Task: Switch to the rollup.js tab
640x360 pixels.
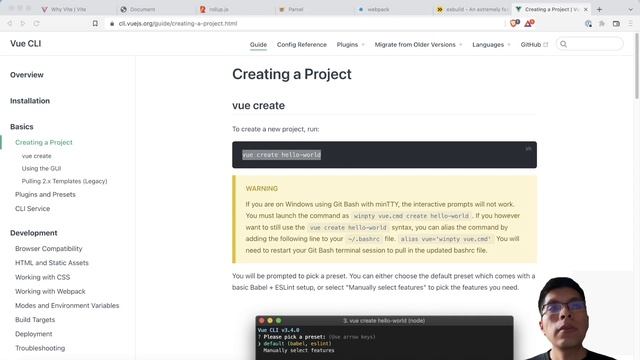Action: 214,9
